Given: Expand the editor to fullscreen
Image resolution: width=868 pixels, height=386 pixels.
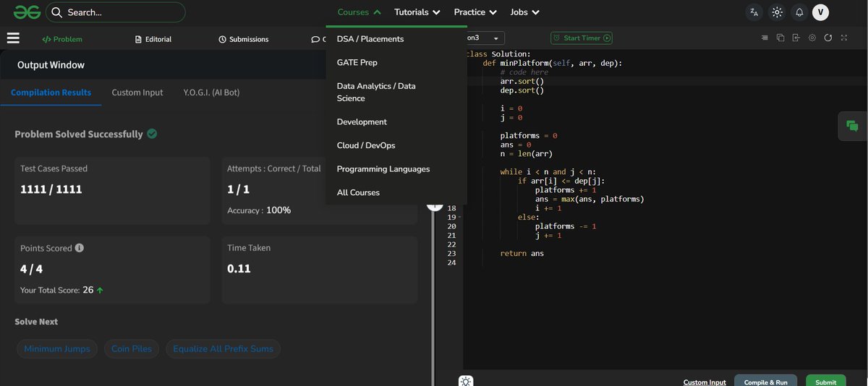Looking at the screenshot, I should pos(844,38).
